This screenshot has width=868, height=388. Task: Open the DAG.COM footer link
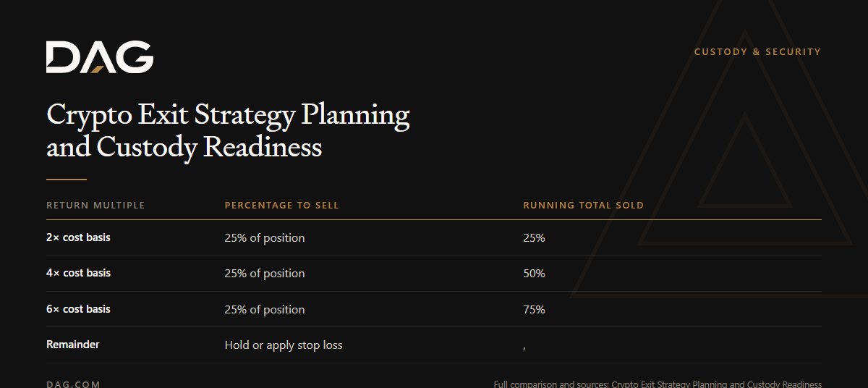tap(73, 384)
